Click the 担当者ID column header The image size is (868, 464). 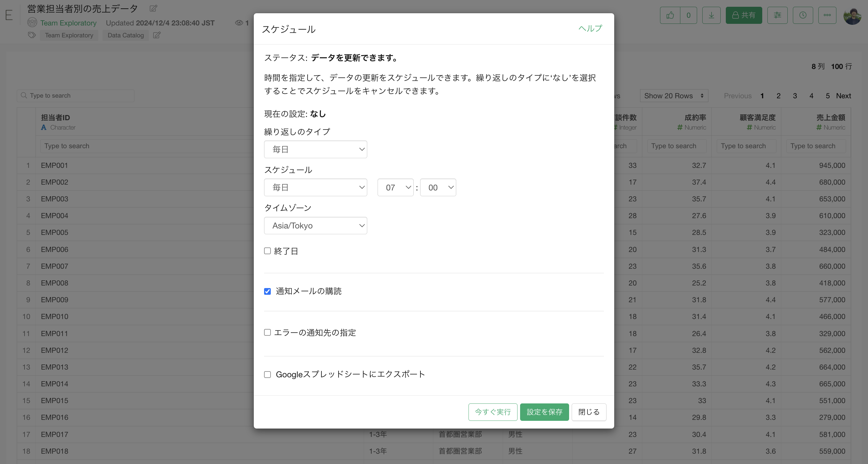coord(55,118)
